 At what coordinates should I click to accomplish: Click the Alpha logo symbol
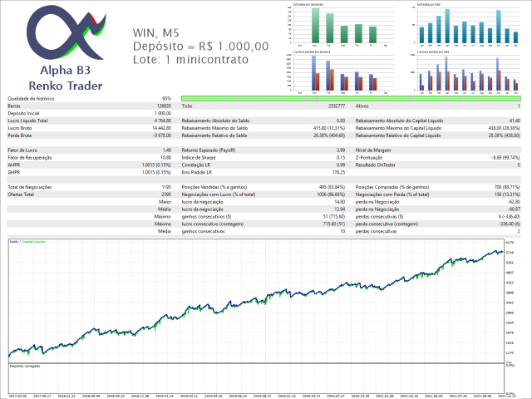point(66,33)
